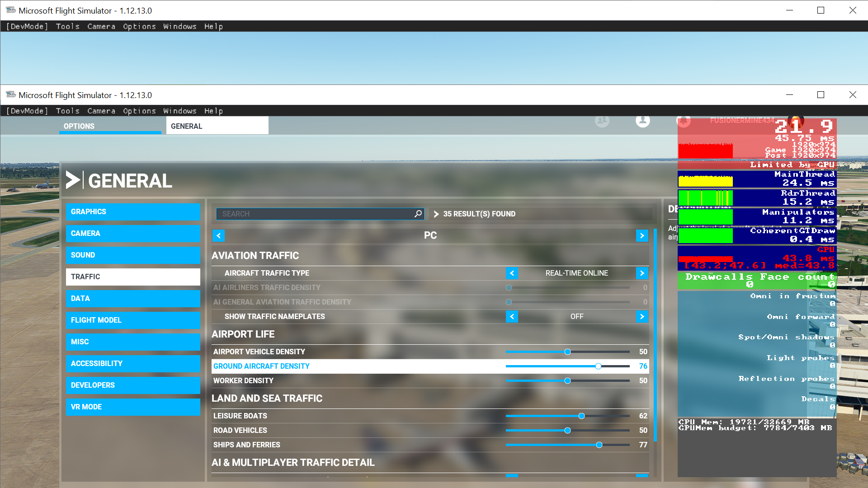Open [DevMode] menu in the back window
Viewport: 868px width, 488px height.
coord(27,27)
